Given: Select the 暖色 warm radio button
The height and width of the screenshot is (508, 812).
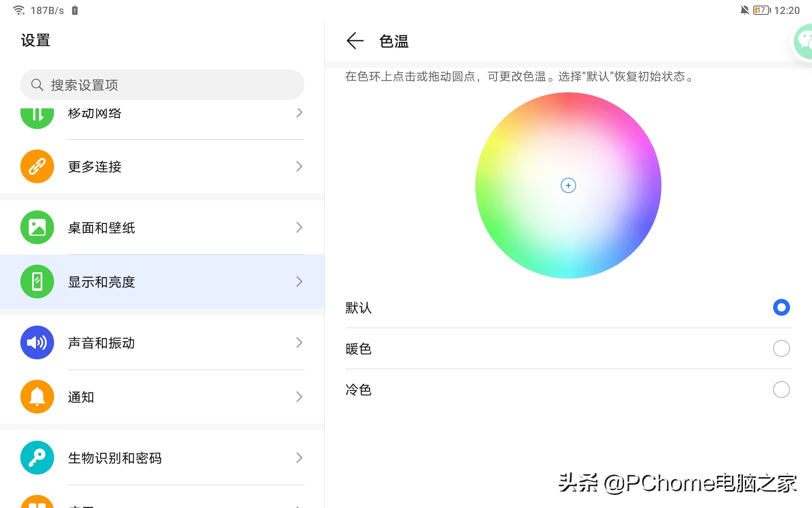Looking at the screenshot, I should pos(781,348).
